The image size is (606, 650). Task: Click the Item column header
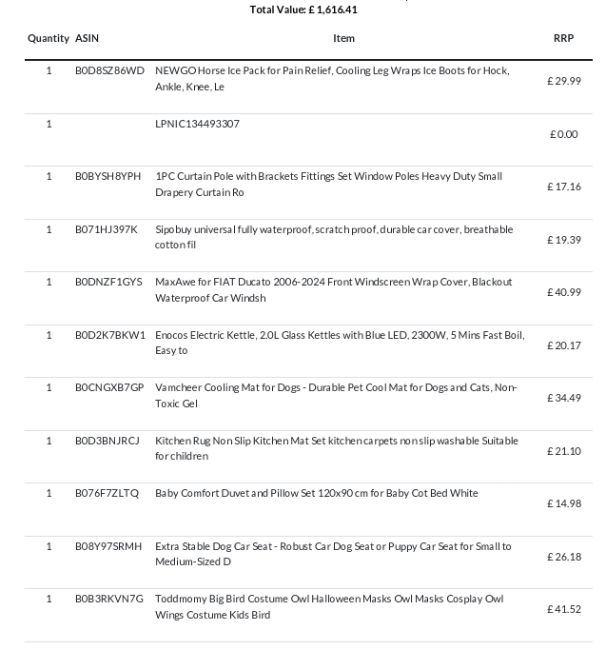click(344, 38)
